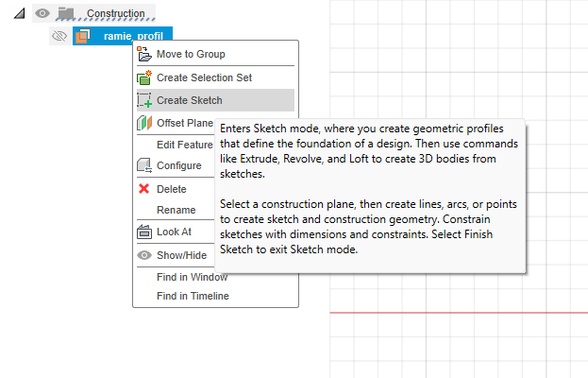Unhide ramie_profil using crossed-eye icon
Image resolution: width=588 pixels, height=378 pixels.
(59, 36)
